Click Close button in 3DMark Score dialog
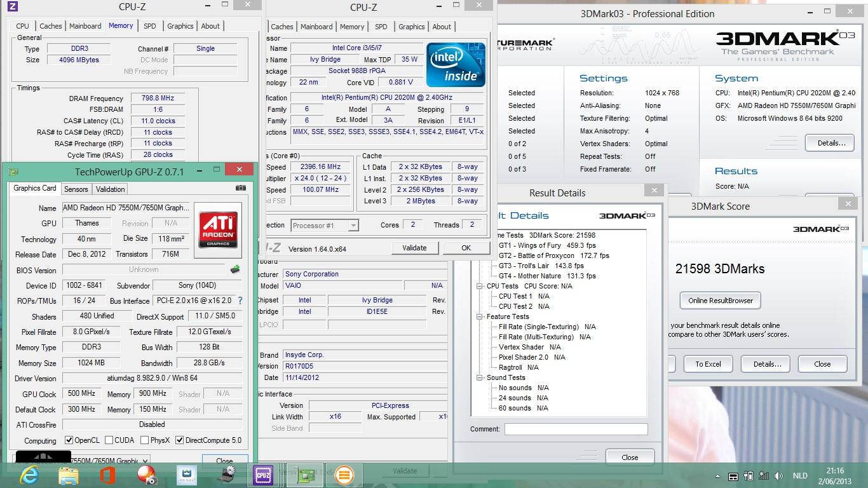 (x=822, y=364)
